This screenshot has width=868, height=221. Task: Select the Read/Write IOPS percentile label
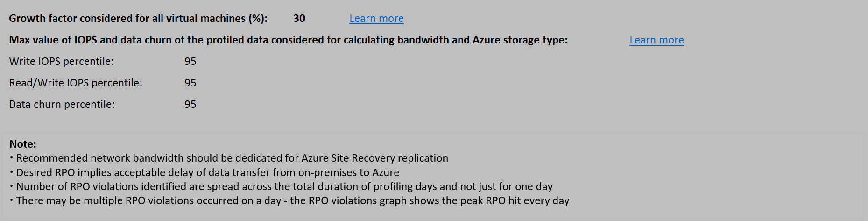pos(76,83)
